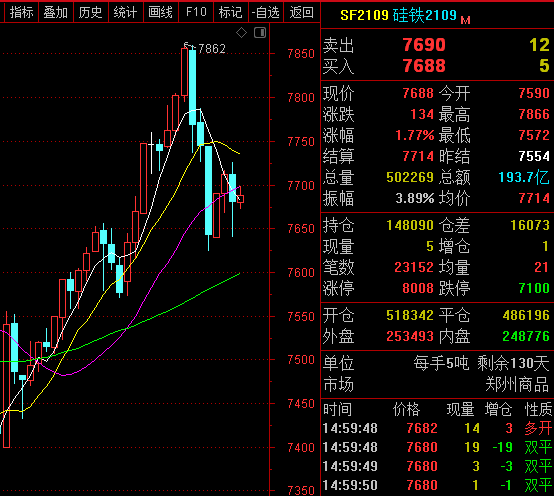This screenshot has width=554, height=496.
Task: Click the 返回 back button
Action: tap(301, 12)
